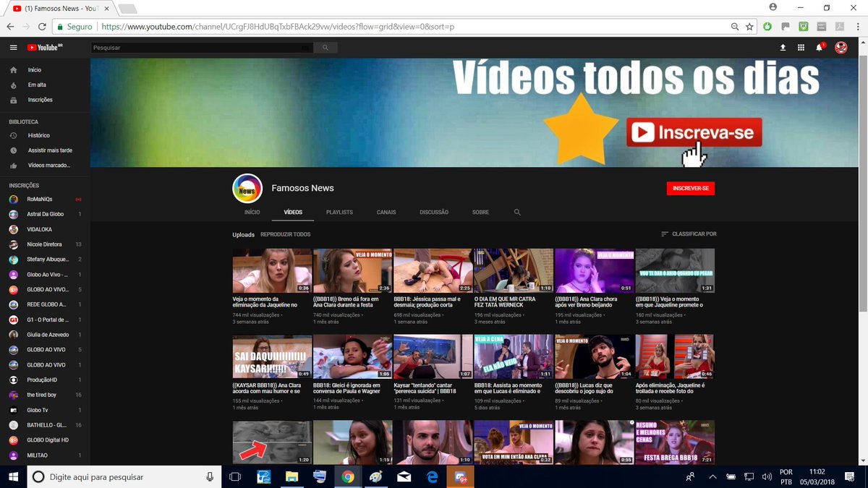Click the taskbar Cortana search box

pos(124,476)
